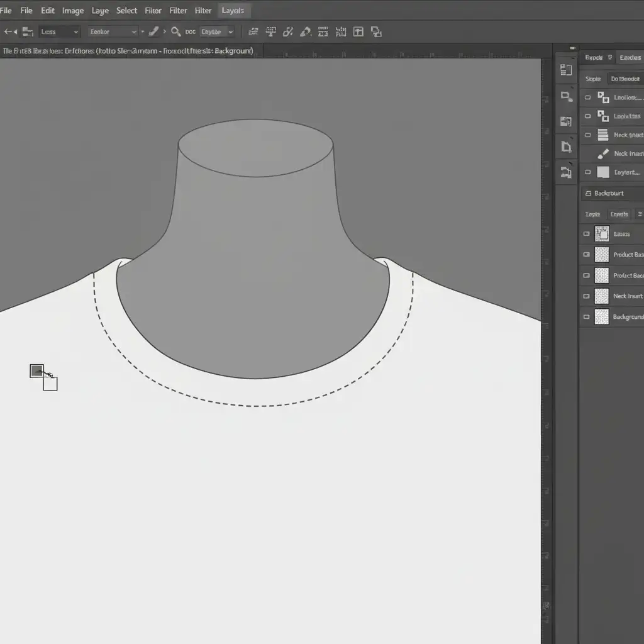This screenshot has width=644, height=644.
Task: Hide the Neck Insart layer with thumbnail
Action: coord(587,296)
